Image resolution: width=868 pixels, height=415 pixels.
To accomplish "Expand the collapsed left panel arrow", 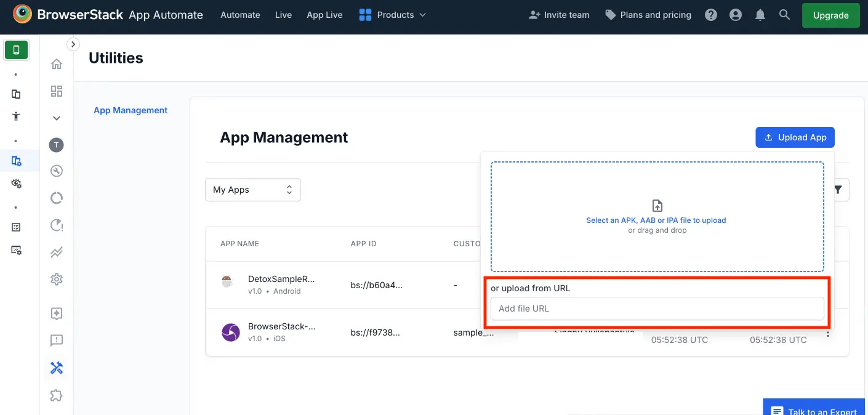I will tap(73, 44).
